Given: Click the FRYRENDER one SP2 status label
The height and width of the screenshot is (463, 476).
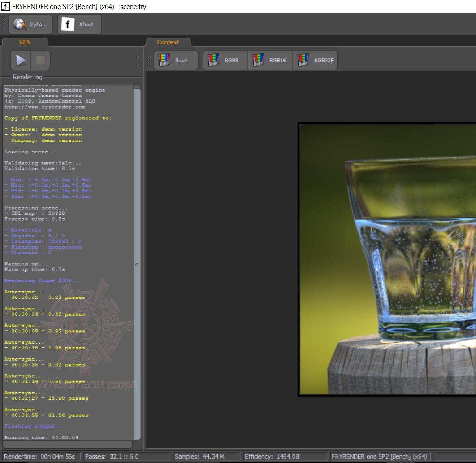Looking at the screenshot, I should tap(379, 456).
